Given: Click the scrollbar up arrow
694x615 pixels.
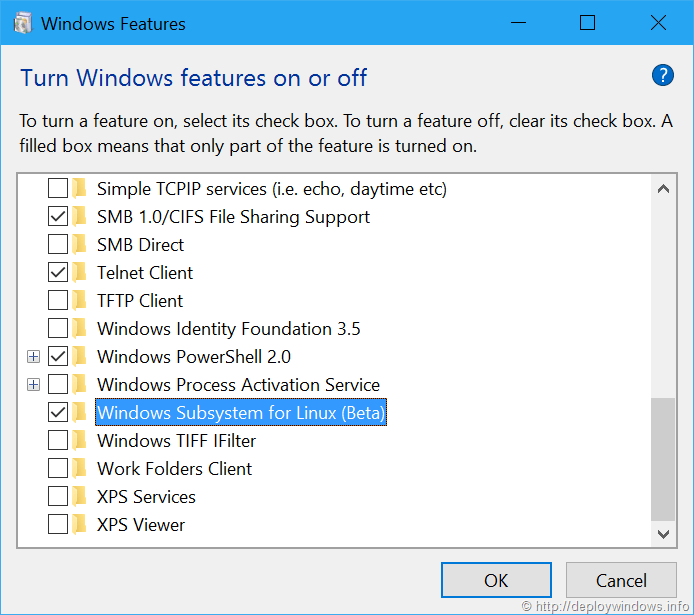Looking at the screenshot, I should pyautogui.click(x=663, y=188).
